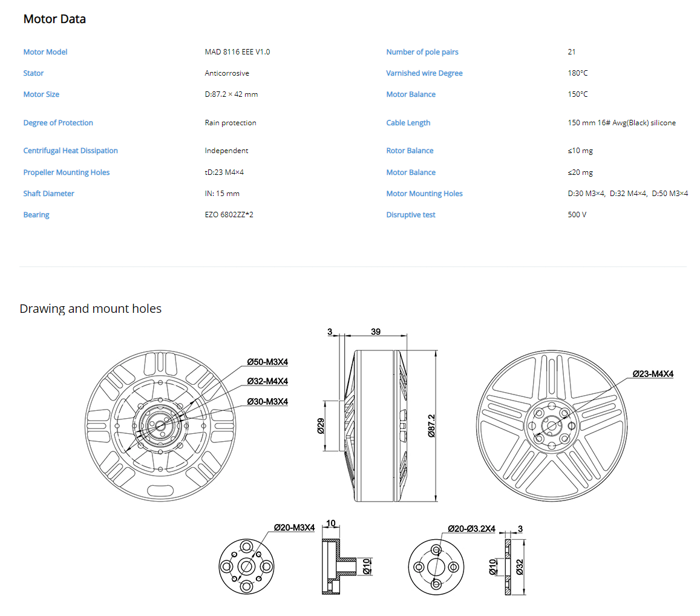Select the "Bearing" label
Screen dimensions: 700x616
36,215
